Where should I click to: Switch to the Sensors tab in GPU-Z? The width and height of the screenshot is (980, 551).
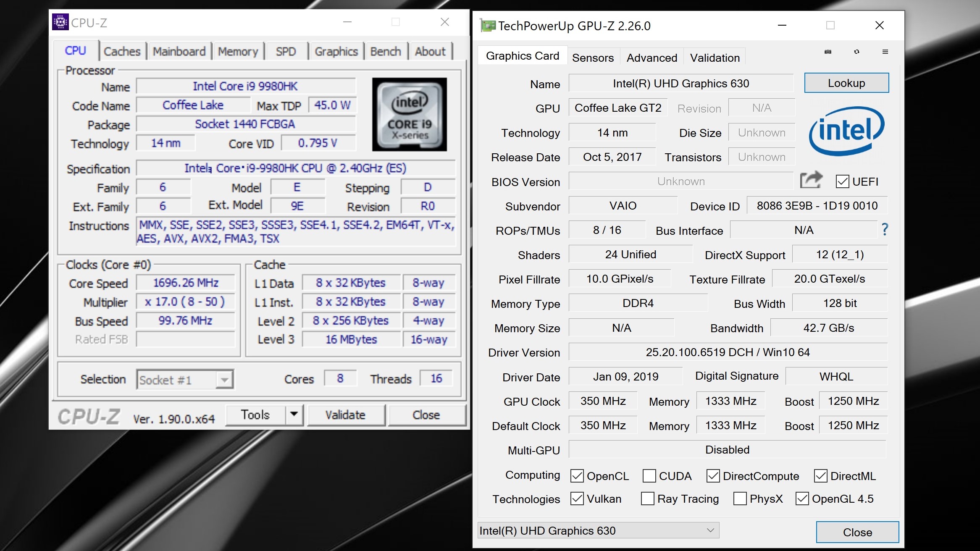click(593, 58)
